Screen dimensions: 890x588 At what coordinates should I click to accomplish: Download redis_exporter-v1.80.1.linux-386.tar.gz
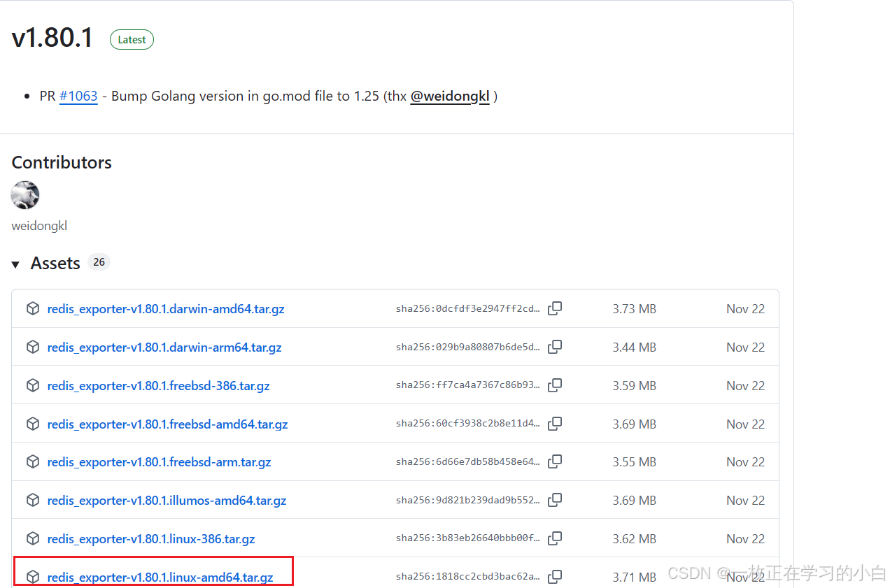(x=151, y=538)
